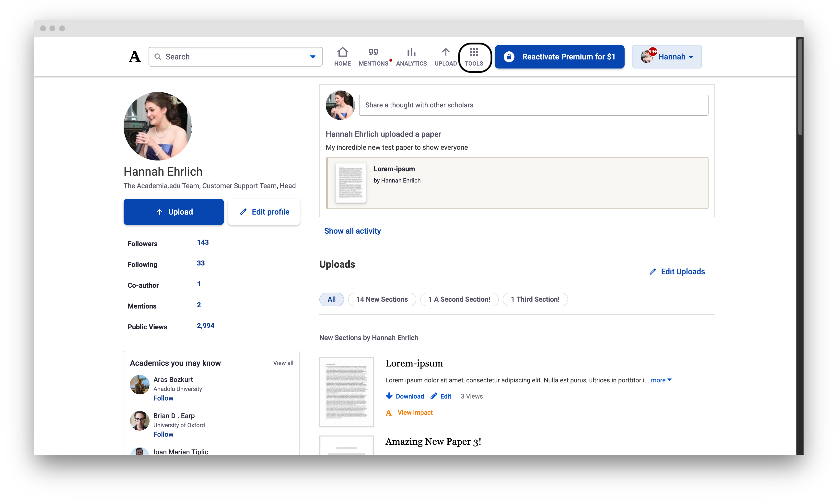Expand the search box dropdown arrow
This screenshot has width=838, height=504.
pyautogui.click(x=313, y=57)
